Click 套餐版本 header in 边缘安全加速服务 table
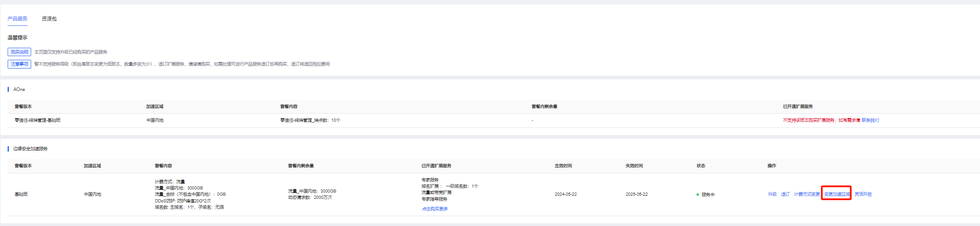 click(x=23, y=166)
